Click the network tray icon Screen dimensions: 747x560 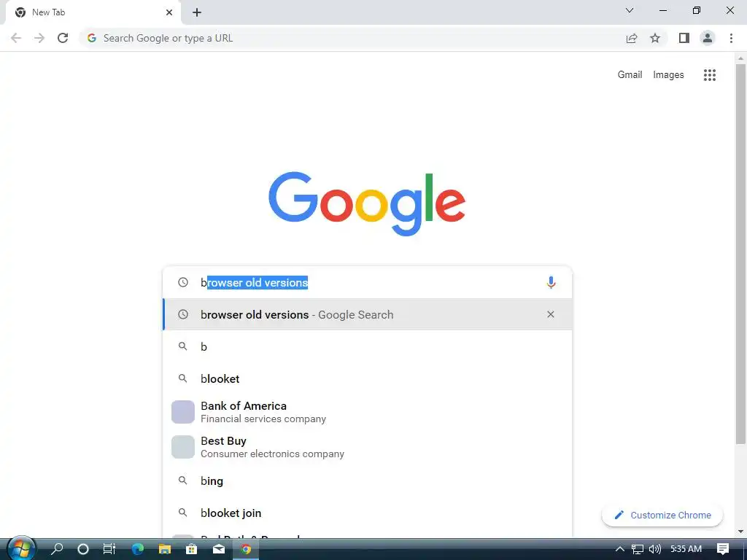click(x=638, y=549)
